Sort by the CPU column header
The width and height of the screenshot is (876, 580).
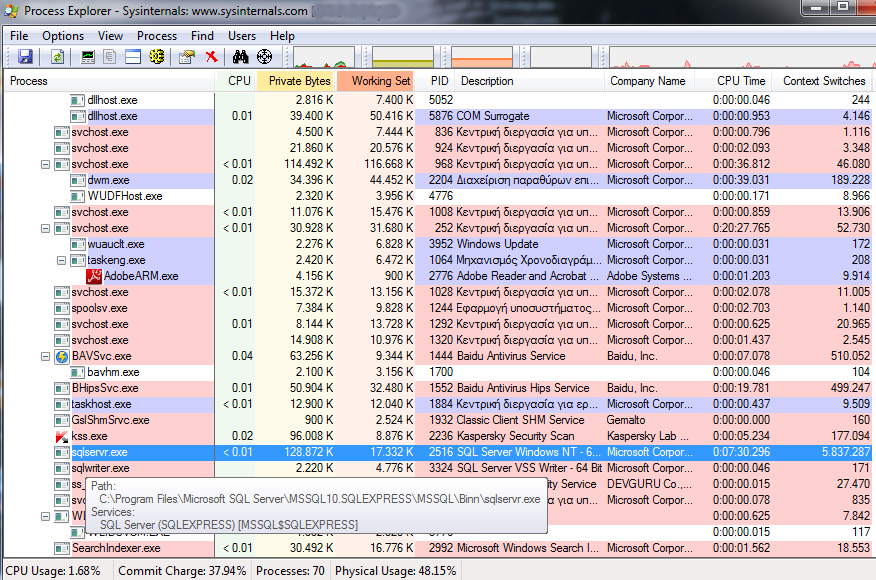(x=235, y=81)
